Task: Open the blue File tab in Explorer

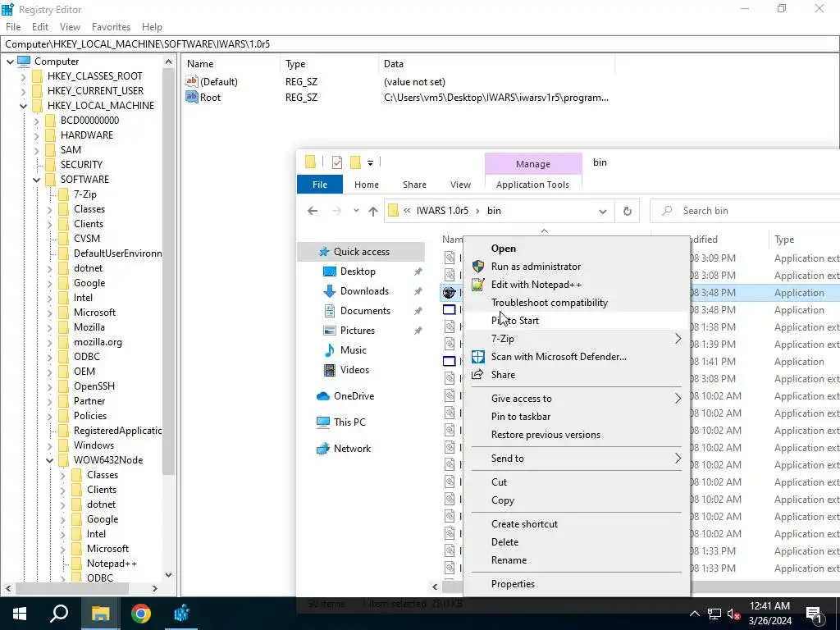Action: pyautogui.click(x=320, y=185)
